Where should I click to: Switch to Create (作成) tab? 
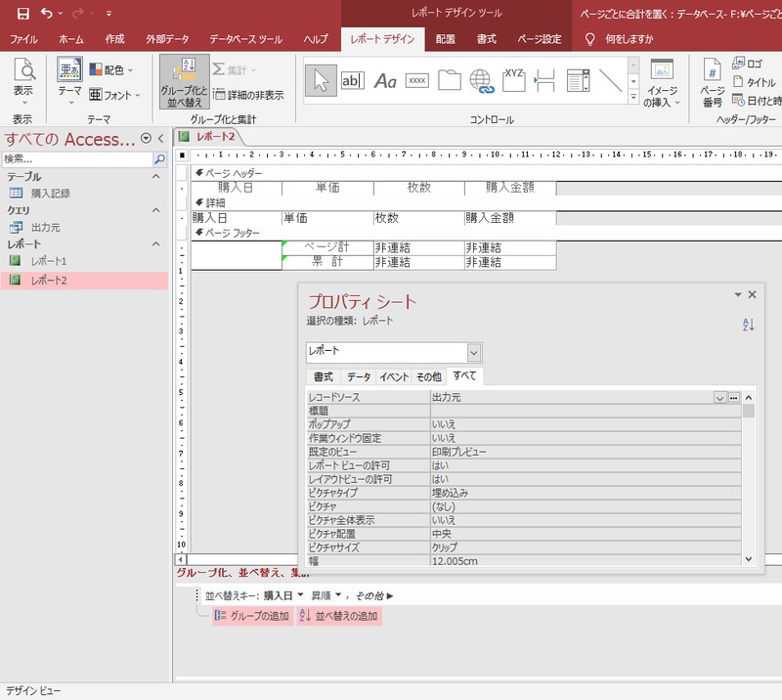(114, 39)
